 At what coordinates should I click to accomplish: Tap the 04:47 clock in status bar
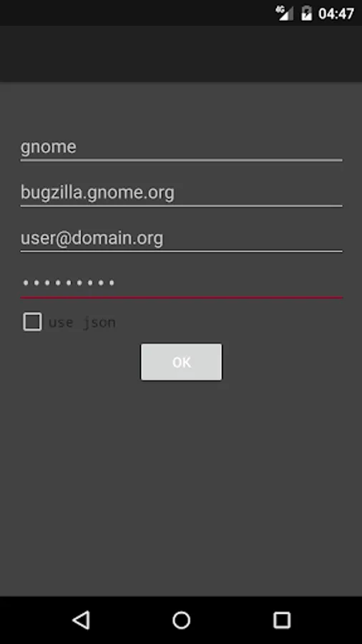click(x=336, y=14)
